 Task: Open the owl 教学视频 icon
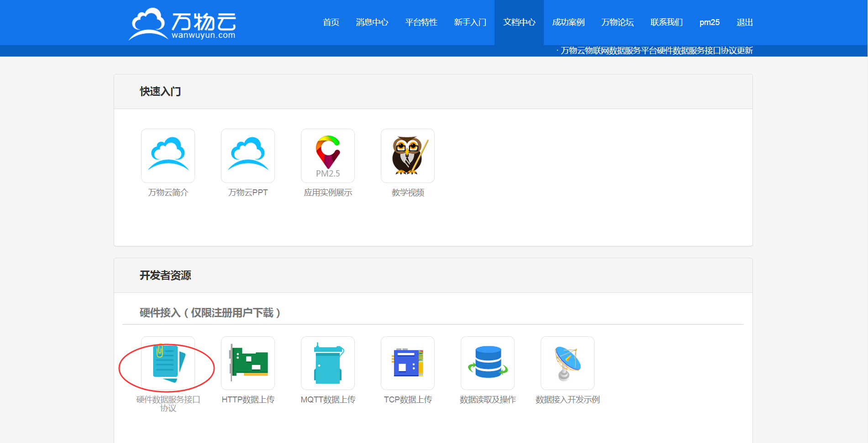(x=408, y=156)
